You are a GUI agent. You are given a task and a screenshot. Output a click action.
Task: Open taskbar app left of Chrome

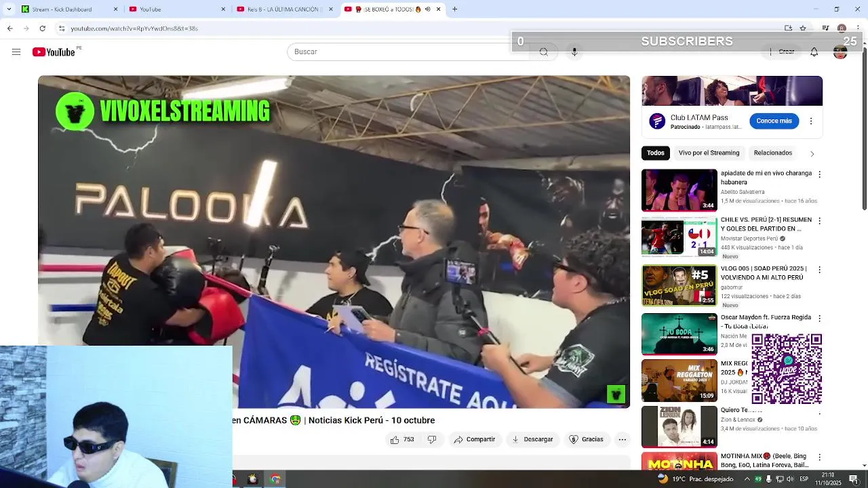coord(252,479)
